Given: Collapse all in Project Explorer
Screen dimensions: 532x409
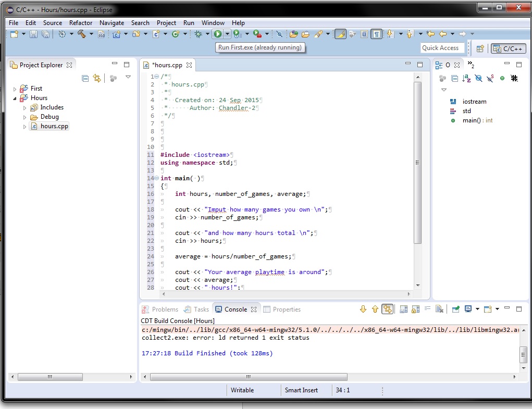Looking at the screenshot, I should [85, 78].
